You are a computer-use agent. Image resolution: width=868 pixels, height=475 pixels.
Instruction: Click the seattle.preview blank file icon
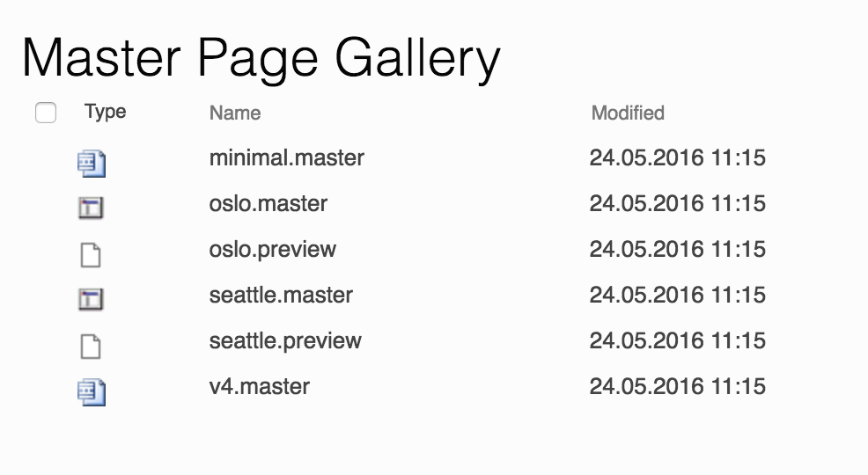coord(91,346)
